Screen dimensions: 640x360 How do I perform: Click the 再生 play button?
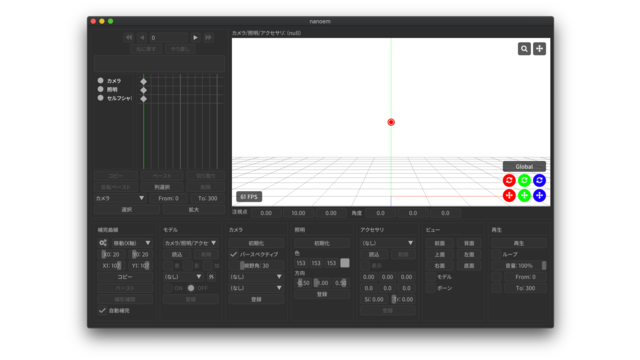(519, 243)
